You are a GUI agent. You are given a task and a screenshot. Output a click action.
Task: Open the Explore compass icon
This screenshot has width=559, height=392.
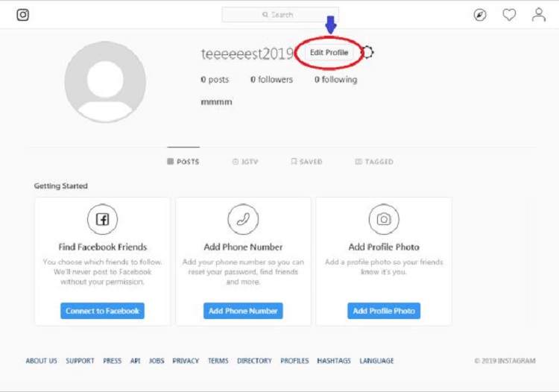[480, 15]
